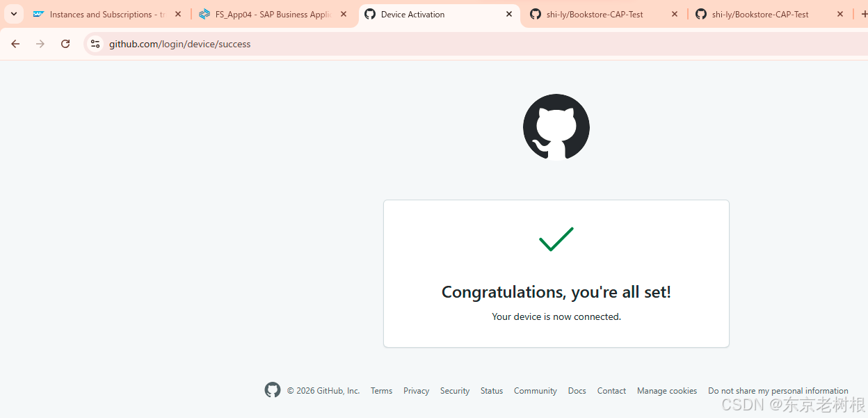This screenshot has width=868, height=418.
Task: Close the last shi-ly/Bookstore-CAP-Test tab
Action: tap(840, 14)
